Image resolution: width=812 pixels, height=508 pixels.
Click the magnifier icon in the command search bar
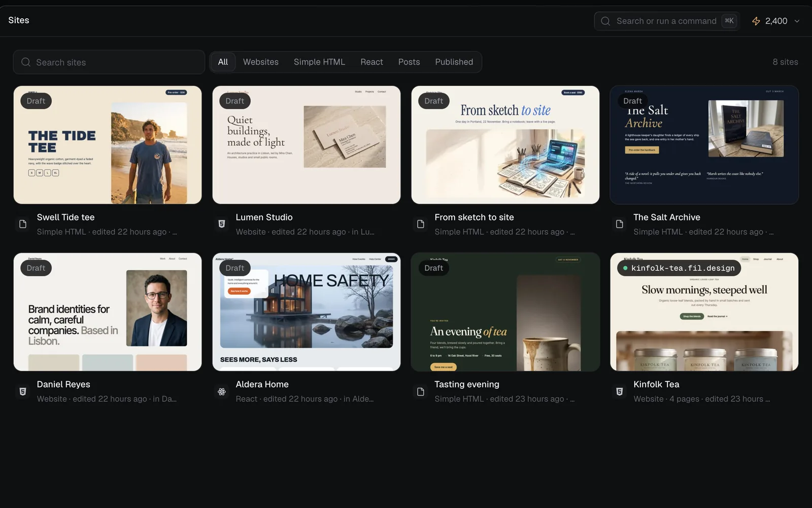pyautogui.click(x=605, y=21)
